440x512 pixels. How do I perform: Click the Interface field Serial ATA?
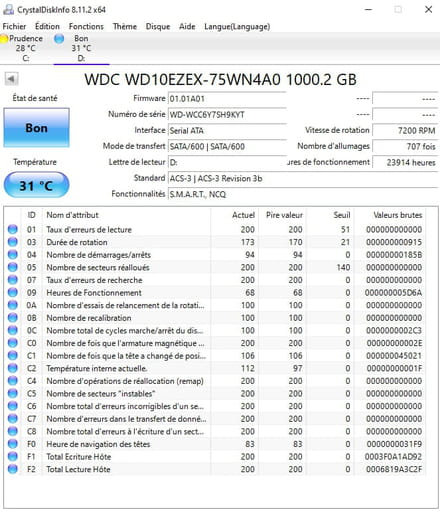click(x=227, y=130)
